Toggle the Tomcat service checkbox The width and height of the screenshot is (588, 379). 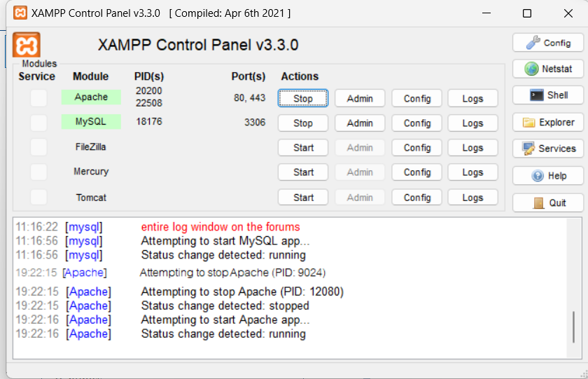tap(38, 198)
